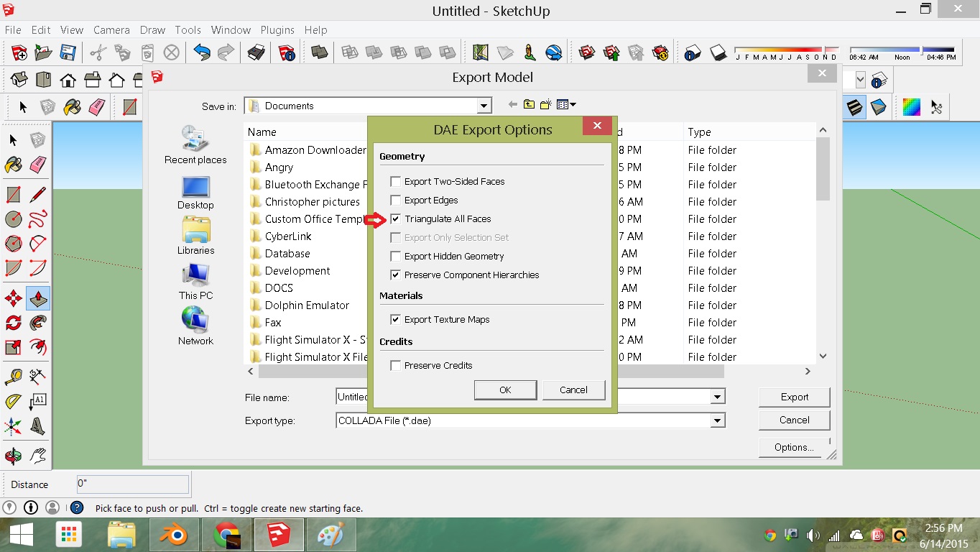Open the Camera menu
Screen dimensions: 980x552
[x=111, y=30]
